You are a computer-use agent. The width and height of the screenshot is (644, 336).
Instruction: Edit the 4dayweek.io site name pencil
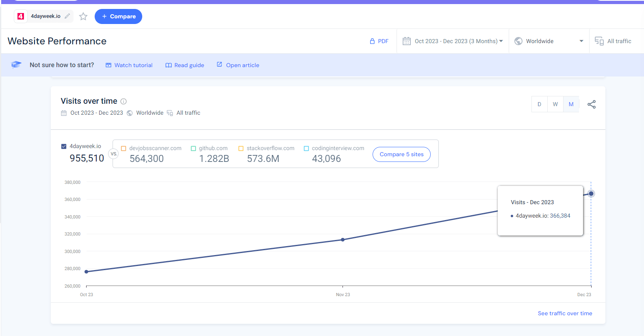click(67, 16)
